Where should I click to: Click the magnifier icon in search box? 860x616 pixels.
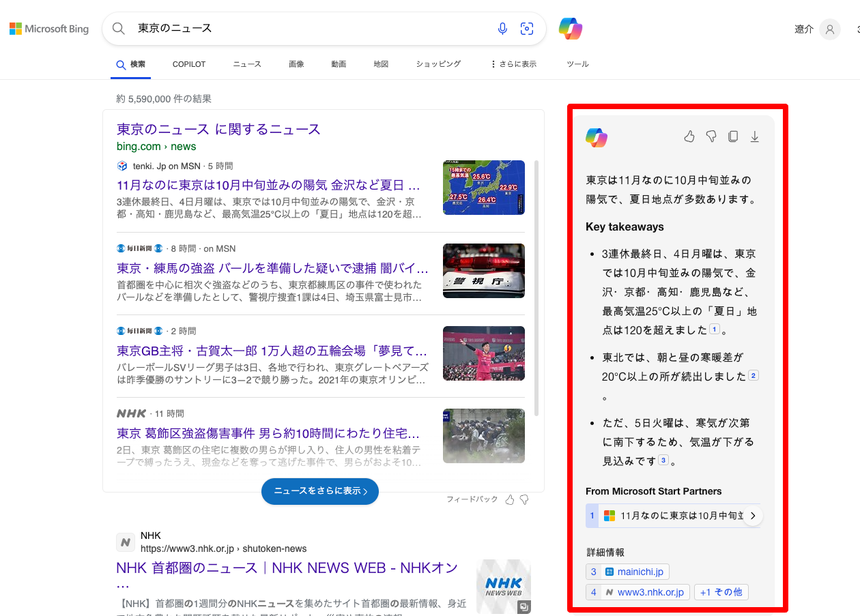[119, 29]
